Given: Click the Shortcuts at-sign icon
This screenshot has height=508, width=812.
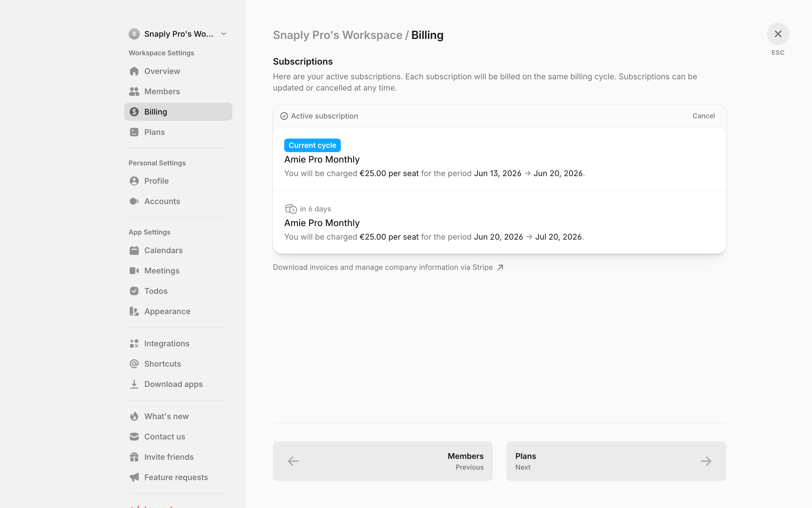Looking at the screenshot, I should (134, 364).
